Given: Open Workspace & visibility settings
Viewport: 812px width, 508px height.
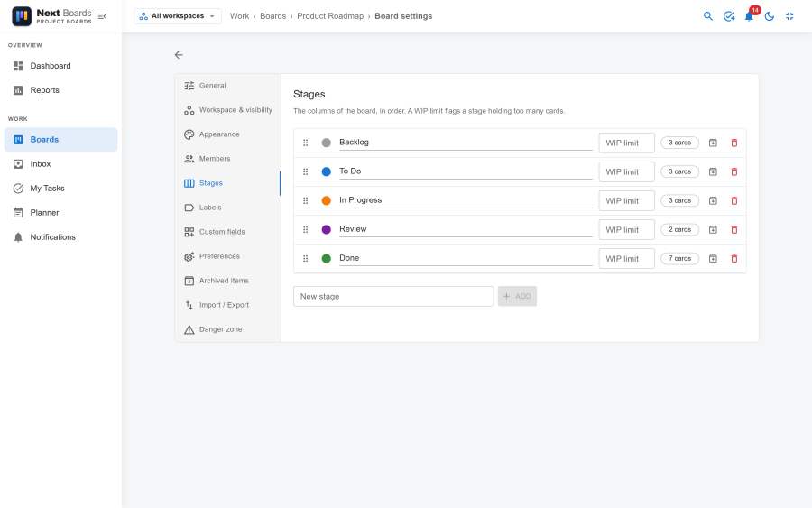Looking at the screenshot, I should click(228, 110).
